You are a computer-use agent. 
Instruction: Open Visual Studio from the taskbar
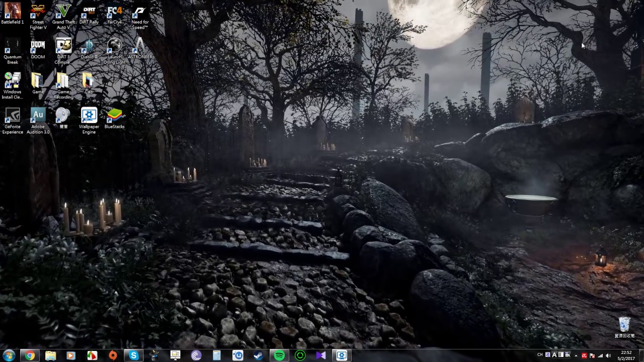pos(321,355)
